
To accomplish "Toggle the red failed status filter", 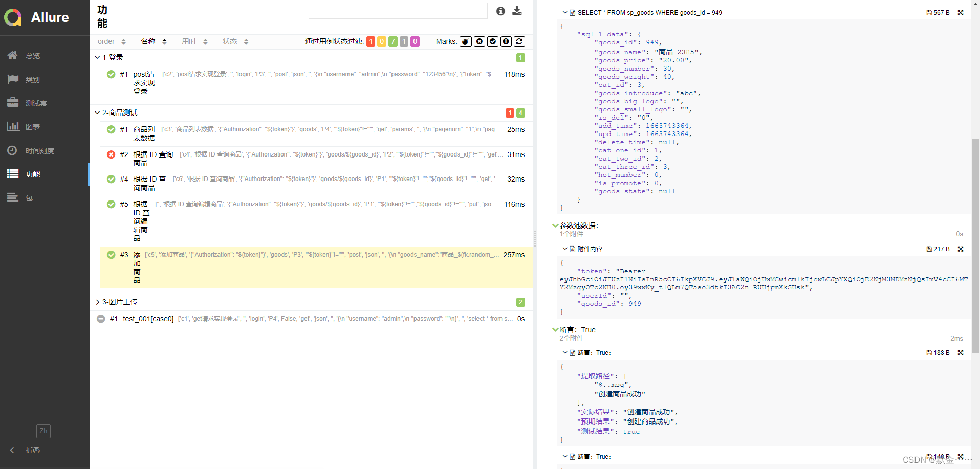I will (x=371, y=41).
